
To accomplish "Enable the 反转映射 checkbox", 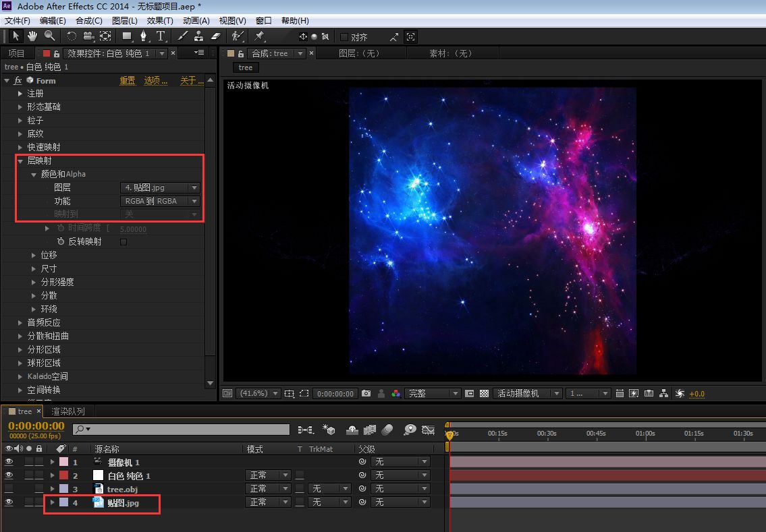I will tap(124, 241).
